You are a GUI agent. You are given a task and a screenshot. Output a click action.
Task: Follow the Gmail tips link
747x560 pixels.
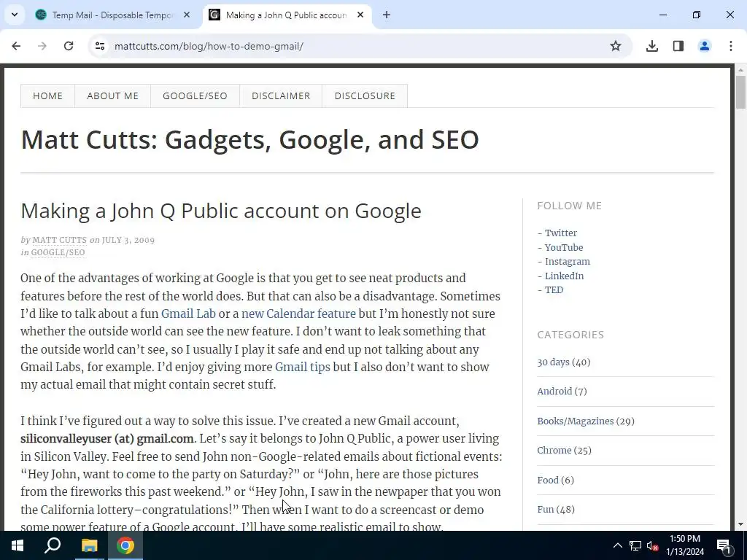[x=303, y=367]
